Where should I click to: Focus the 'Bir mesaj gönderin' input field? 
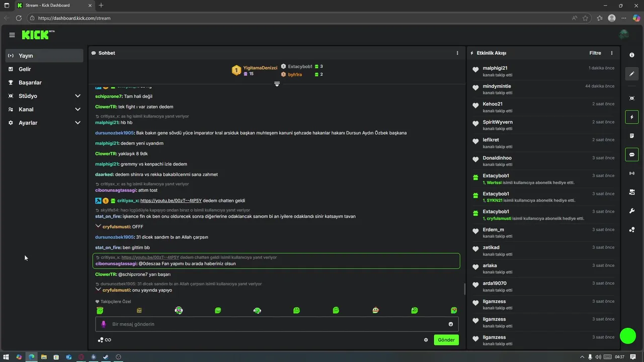click(277, 324)
